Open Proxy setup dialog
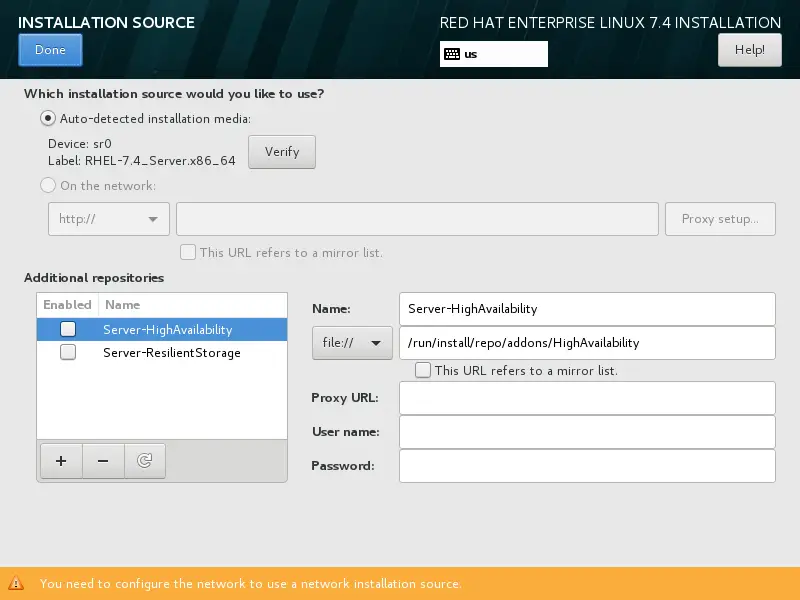Viewport: 800px width, 600px height. [720, 219]
